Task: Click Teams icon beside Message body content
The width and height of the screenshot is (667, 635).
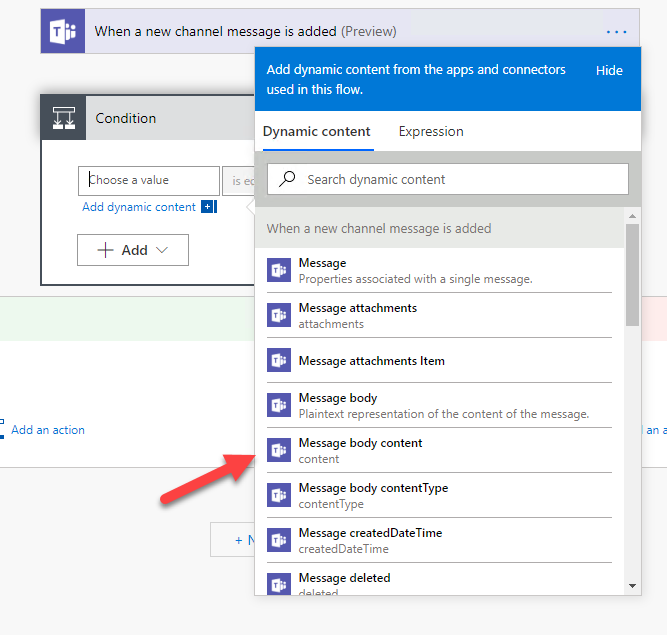Action: [279, 450]
